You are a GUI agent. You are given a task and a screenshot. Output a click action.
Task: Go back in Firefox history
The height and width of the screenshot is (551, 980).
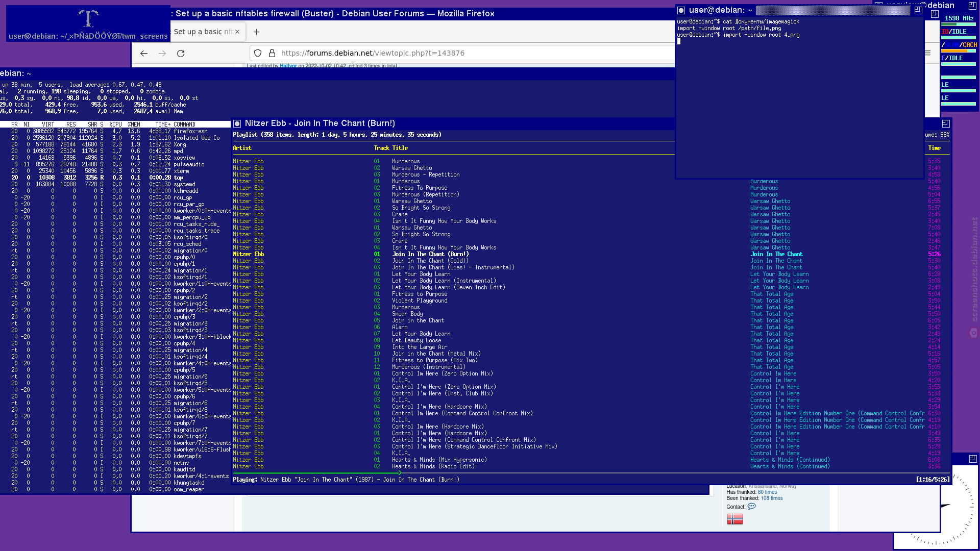click(x=144, y=54)
